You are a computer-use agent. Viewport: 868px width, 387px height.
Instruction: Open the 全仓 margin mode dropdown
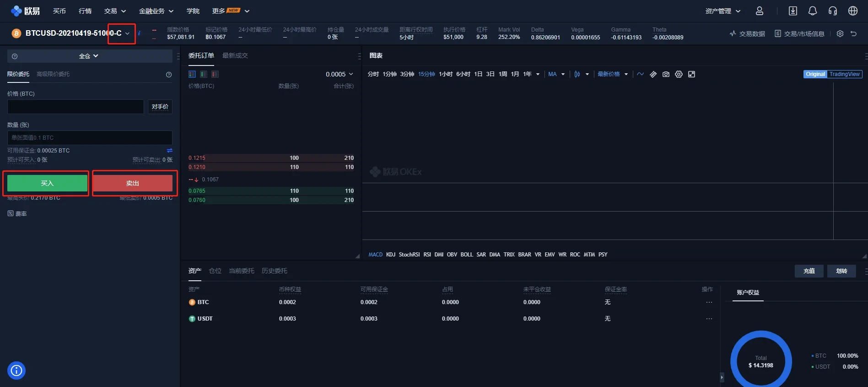(x=89, y=56)
